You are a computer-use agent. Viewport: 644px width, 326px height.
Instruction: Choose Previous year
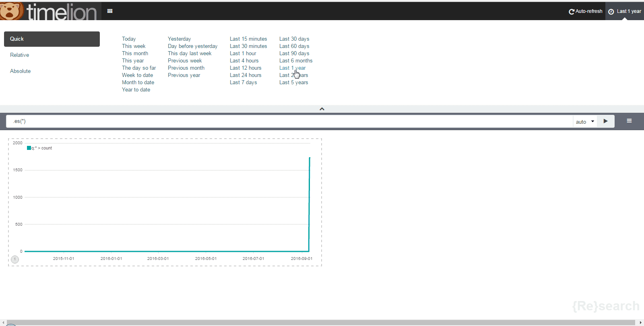[184, 75]
